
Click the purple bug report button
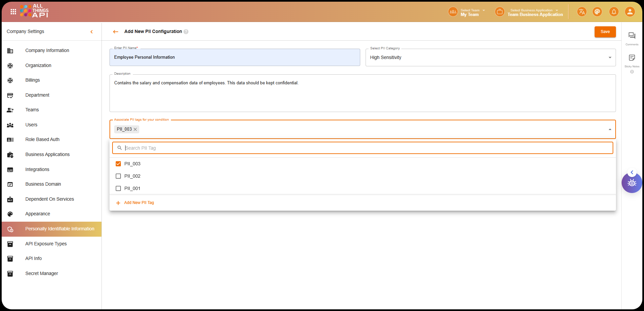pyautogui.click(x=632, y=183)
